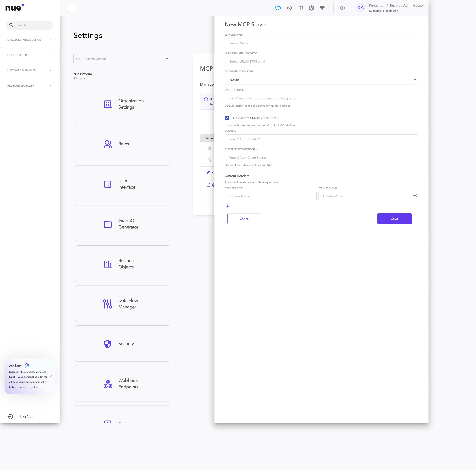Add a custom header with plus icon
The width and height of the screenshot is (476, 470).
click(x=227, y=206)
